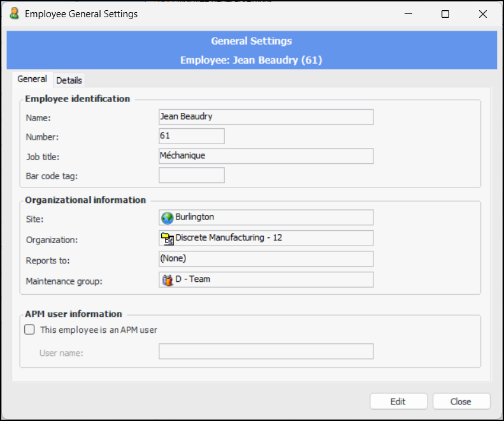Image resolution: width=504 pixels, height=421 pixels.
Task: Select the General tab
Action: [32, 79]
